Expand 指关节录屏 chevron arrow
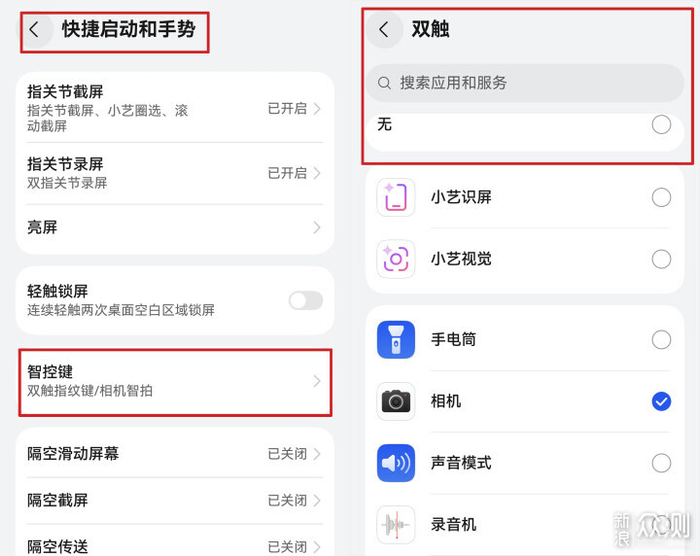The width and height of the screenshot is (700, 556). (317, 172)
